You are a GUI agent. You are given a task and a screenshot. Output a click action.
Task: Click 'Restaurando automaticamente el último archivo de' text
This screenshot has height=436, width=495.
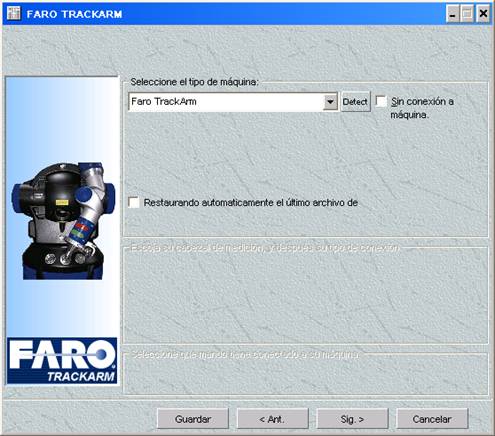pyautogui.click(x=251, y=202)
